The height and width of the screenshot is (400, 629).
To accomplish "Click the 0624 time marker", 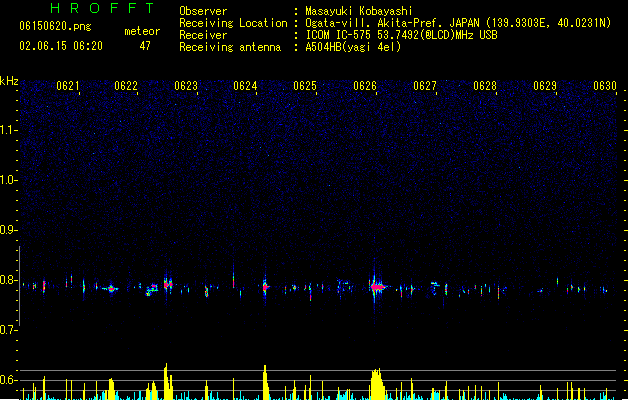I will coord(245,86).
